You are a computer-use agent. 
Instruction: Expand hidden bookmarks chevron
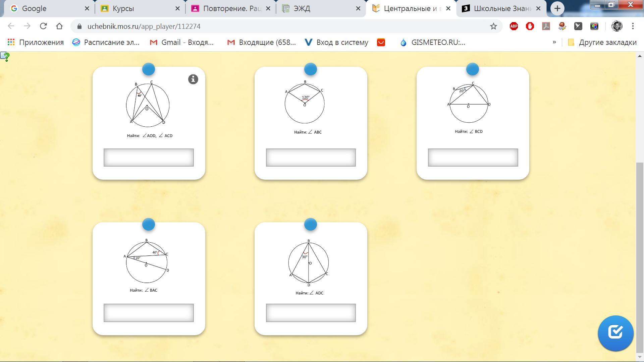point(554,42)
